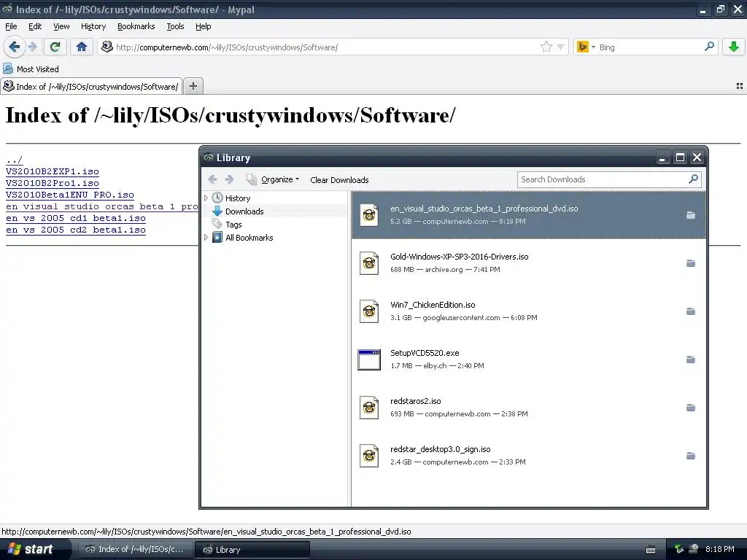
Task: Open the VS2010B2Pro1.iso link
Action: coord(53,183)
